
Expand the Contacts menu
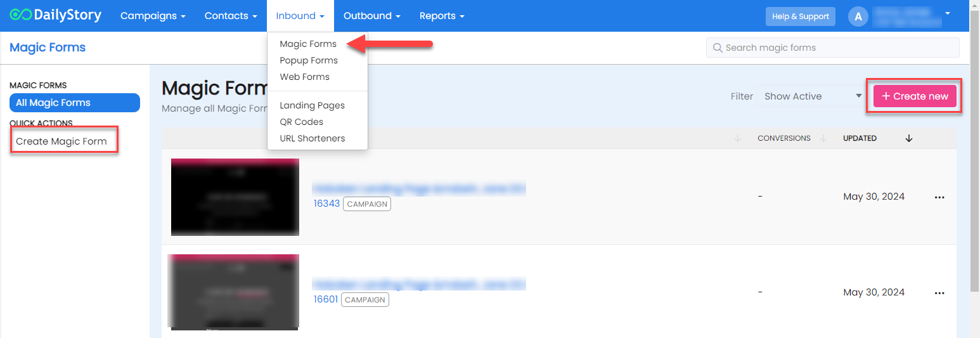(x=231, y=16)
